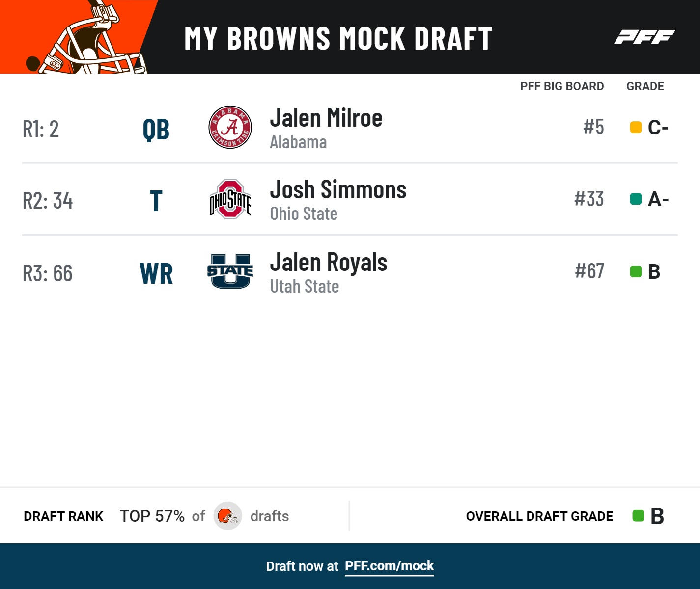Click the yellow C- grade swatch
The image size is (700, 589).
coord(636,127)
